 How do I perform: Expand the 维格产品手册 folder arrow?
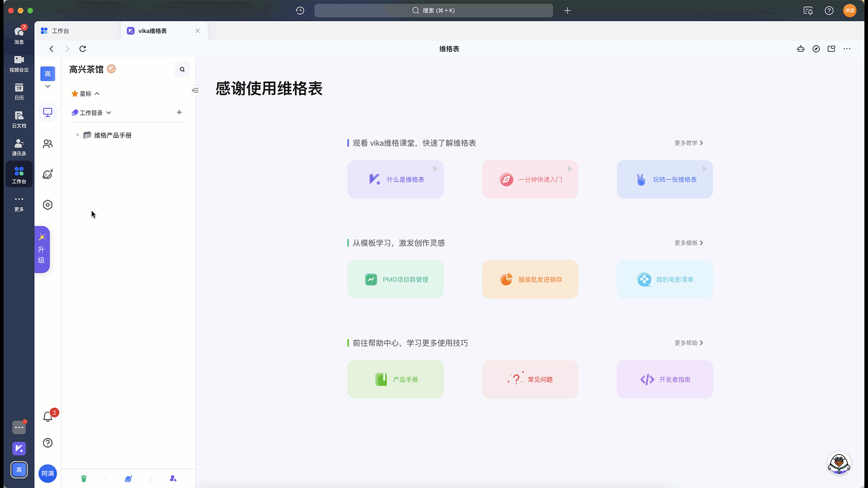[77, 135]
